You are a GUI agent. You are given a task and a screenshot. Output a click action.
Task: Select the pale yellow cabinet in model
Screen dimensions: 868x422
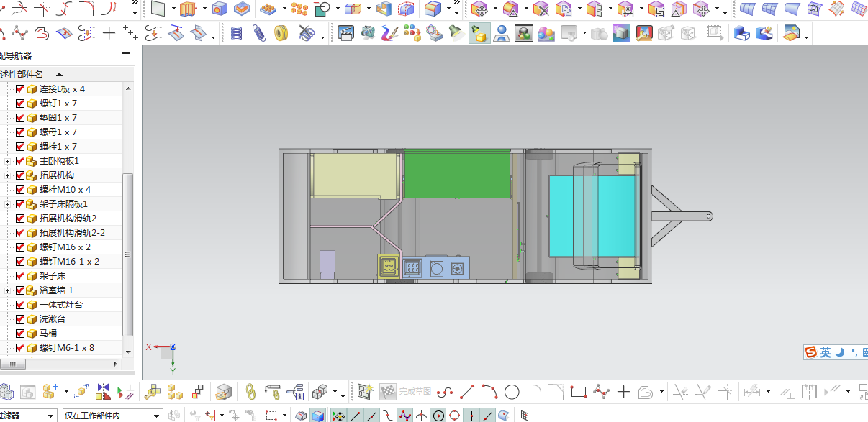click(x=354, y=175)
